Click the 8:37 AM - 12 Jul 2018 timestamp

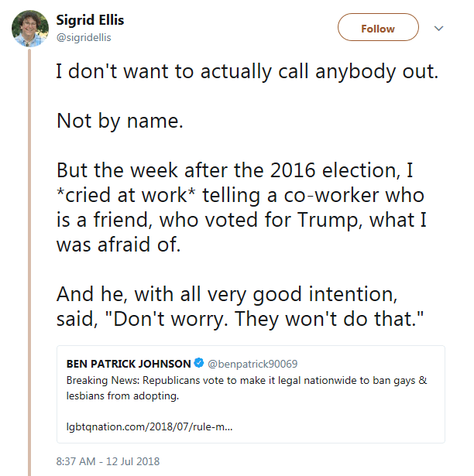click(x=108, y=461)
